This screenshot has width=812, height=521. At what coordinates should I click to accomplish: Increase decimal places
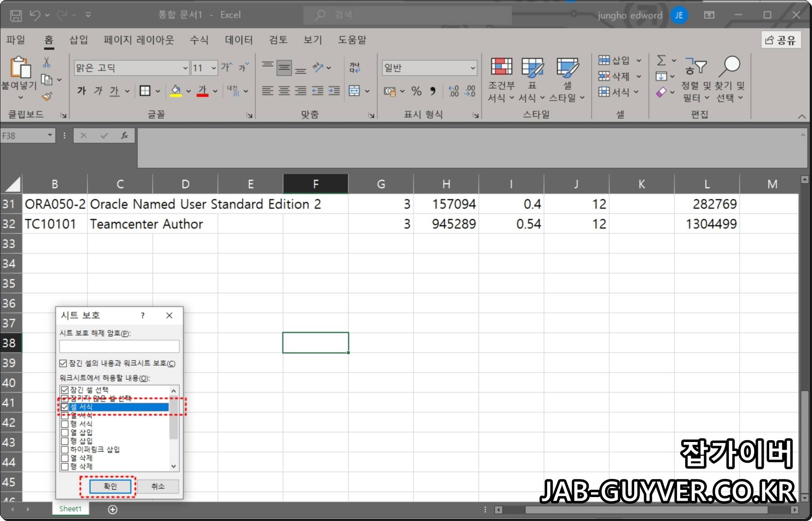(453, 91)
